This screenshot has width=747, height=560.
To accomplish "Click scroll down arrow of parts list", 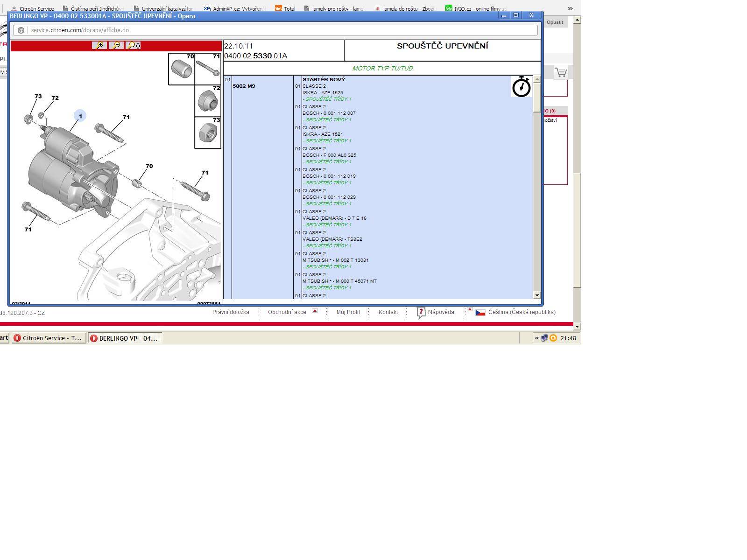I will click(537, 295).
